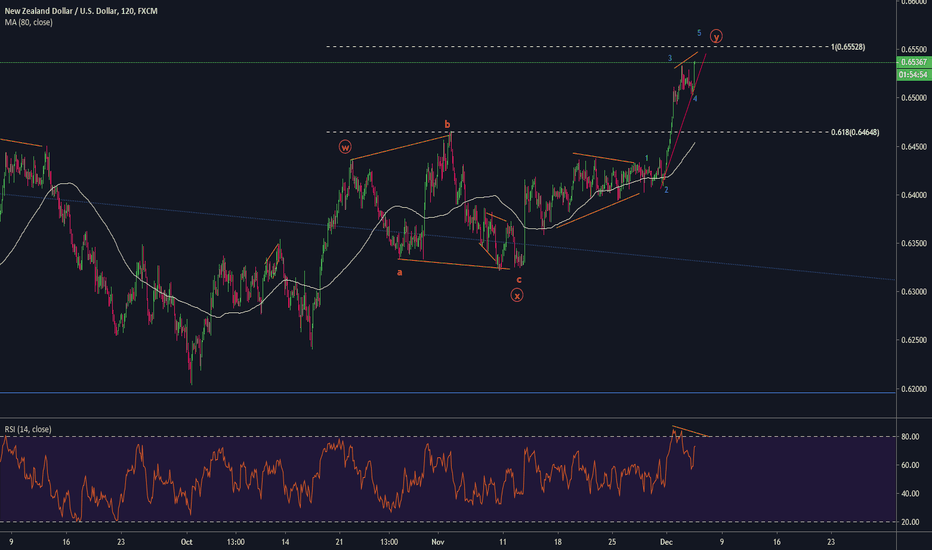Viewport: 932px width, 550px height.
Task: Click the 0.62000 price axis label
Action: coord(914,389)
